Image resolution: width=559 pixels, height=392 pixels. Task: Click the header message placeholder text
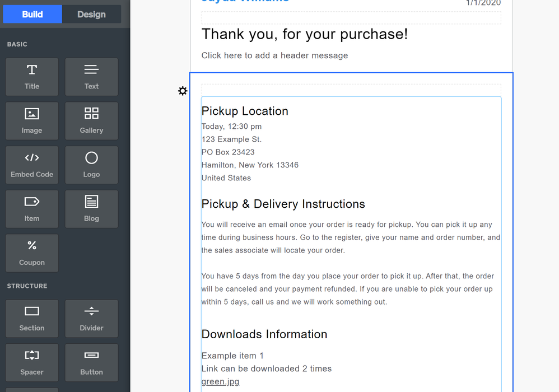pyautogui.click(x=274, y=55)
